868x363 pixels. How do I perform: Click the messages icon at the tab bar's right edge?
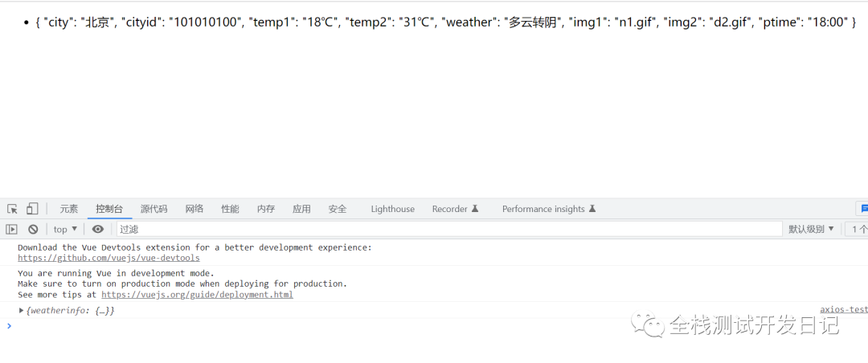click(863, 209)
